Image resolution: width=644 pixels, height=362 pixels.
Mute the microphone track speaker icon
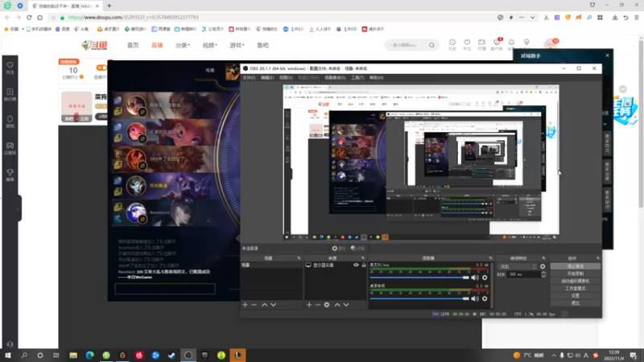[x=475, y=278]
